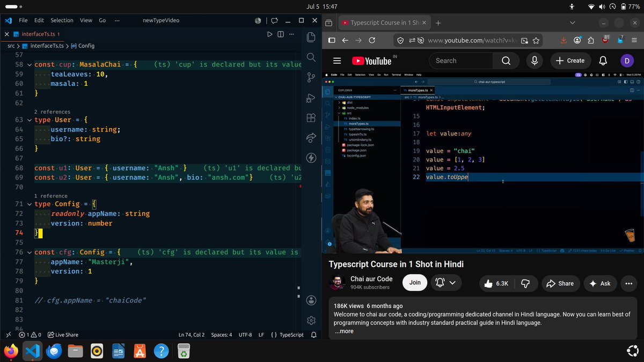Open more editor actions next to split icon
This screenshot has width=644, height=362.
coord(292,34)
